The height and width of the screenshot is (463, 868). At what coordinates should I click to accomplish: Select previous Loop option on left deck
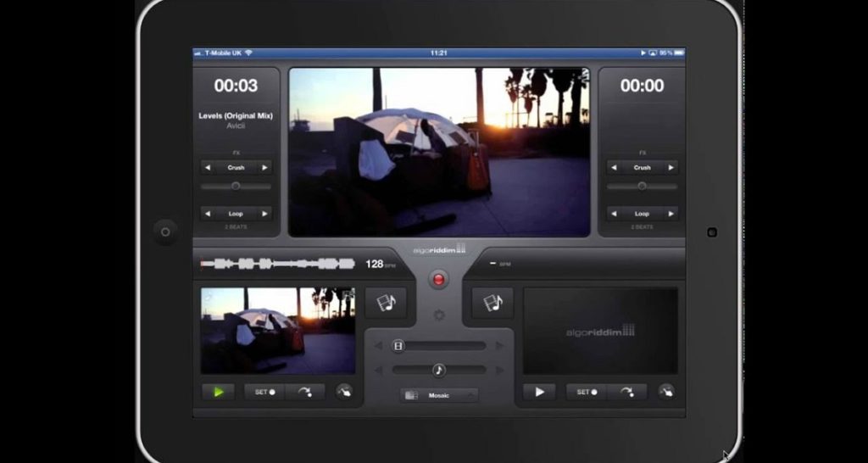point(207,214)
